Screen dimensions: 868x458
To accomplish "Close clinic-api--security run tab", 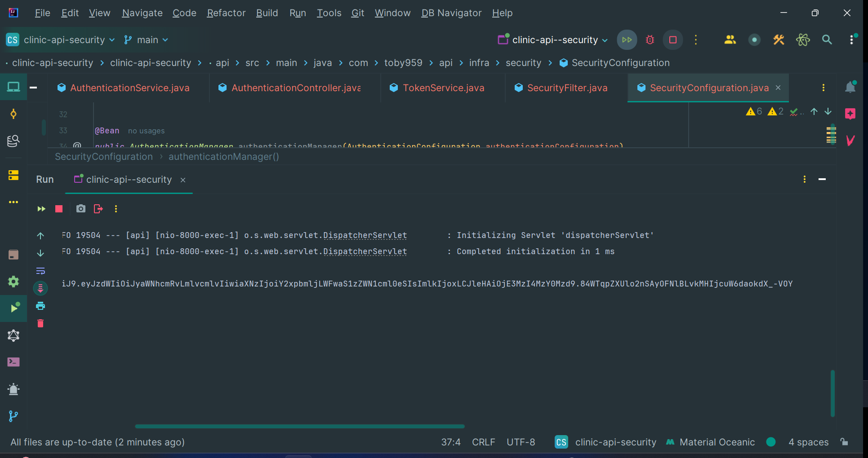I will point(183,180).
